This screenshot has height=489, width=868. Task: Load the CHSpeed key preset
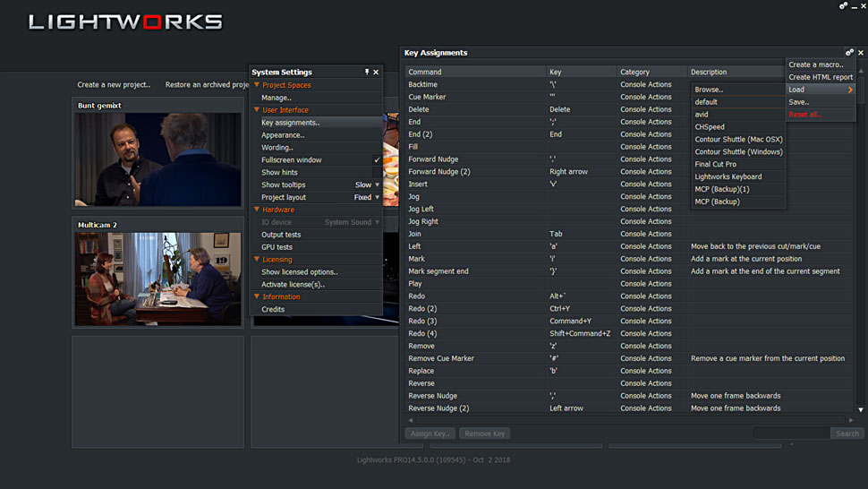(x=710, y=127)
